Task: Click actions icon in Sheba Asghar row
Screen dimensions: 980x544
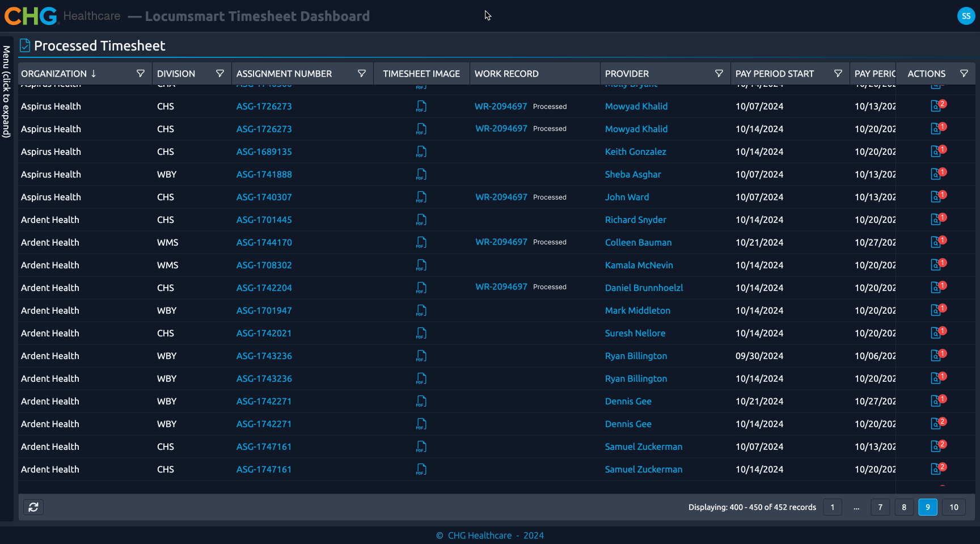Action: point(936,174)
